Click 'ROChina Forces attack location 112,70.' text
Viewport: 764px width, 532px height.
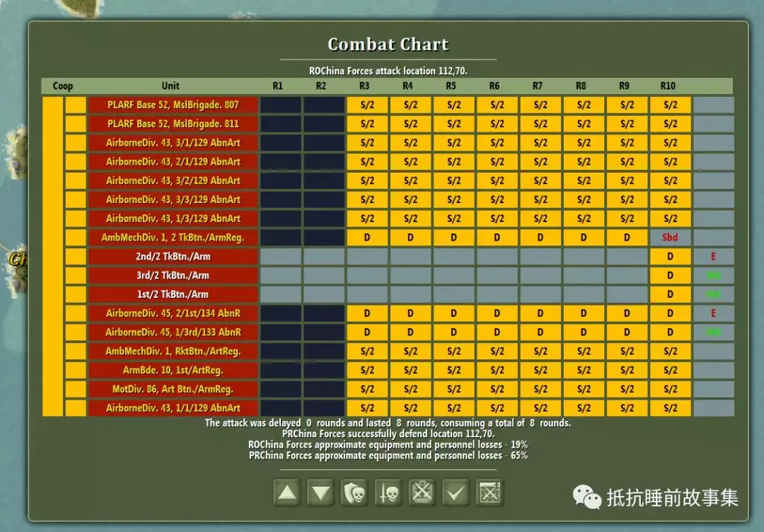388,71
